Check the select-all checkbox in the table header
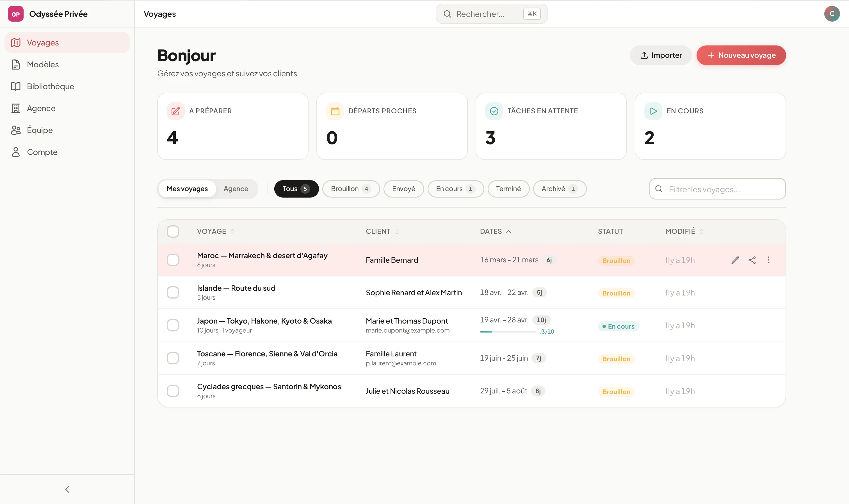The height and width of the screenshot is (504, 849). [173, 231]
